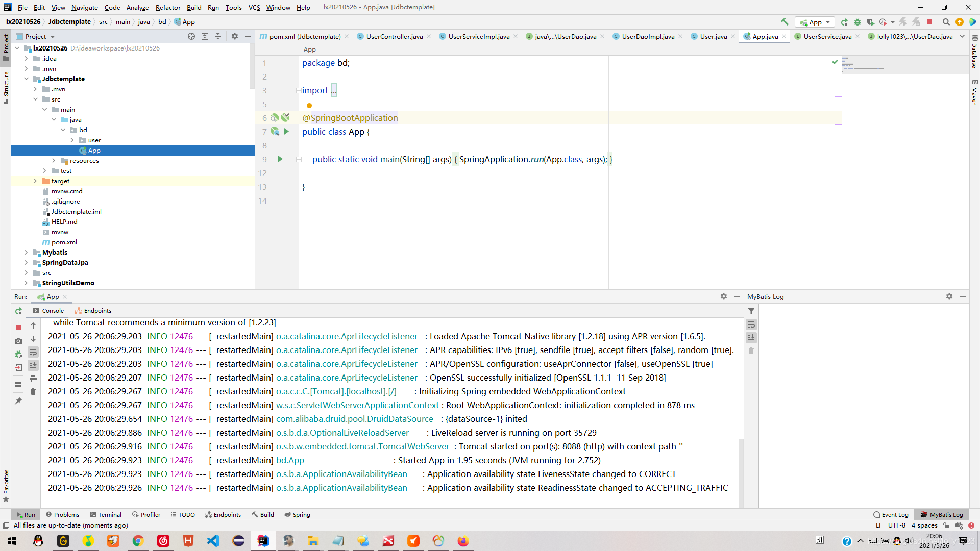This screenshot has width=980, height=551.
Task: Toggle soft-wrap in MyBatis Log panel
Action: [751, 324]
